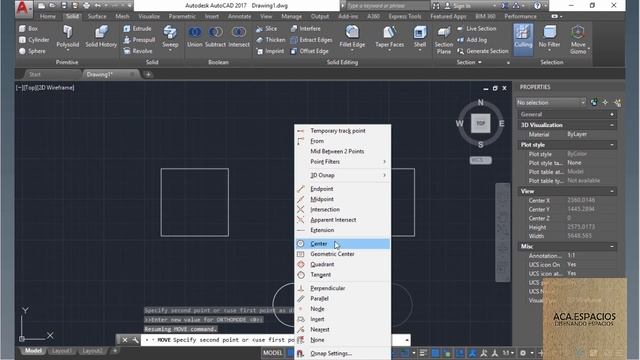Click the search keyword field
This screenshot has height=360, width=640.
[x=387, y=6]
